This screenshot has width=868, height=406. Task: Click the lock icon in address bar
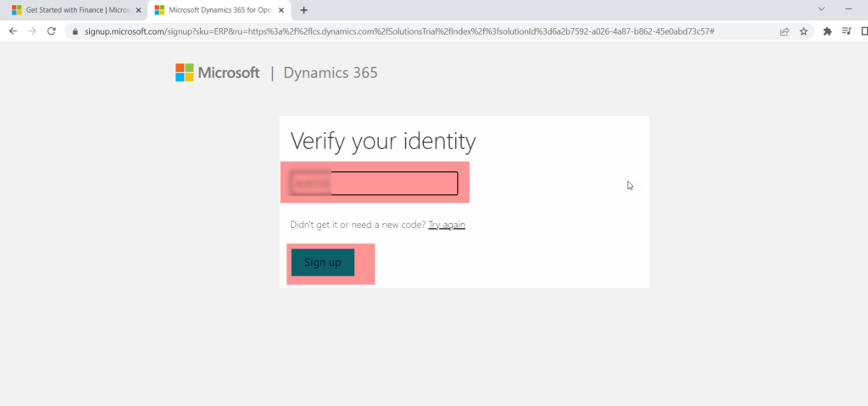click(x=75, y=31)
